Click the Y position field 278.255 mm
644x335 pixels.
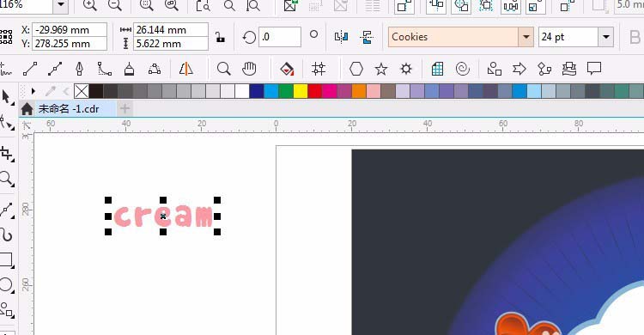coord(69,44)
